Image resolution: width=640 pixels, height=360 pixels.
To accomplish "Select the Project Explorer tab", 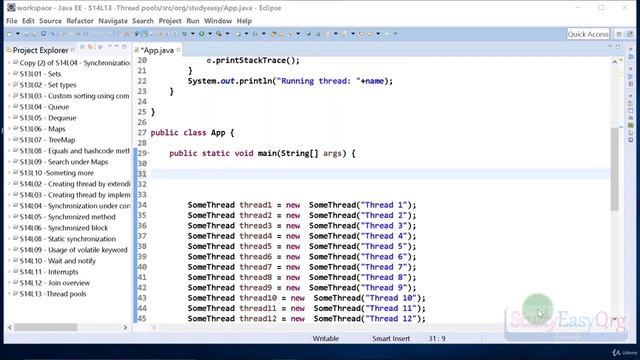I will [x=40, y=50].
